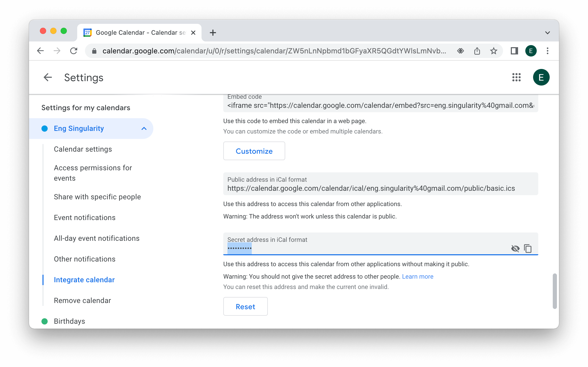588x367 pixels.
Task: Toggle visibility of the secret iCal address
Action: point(515,249)
